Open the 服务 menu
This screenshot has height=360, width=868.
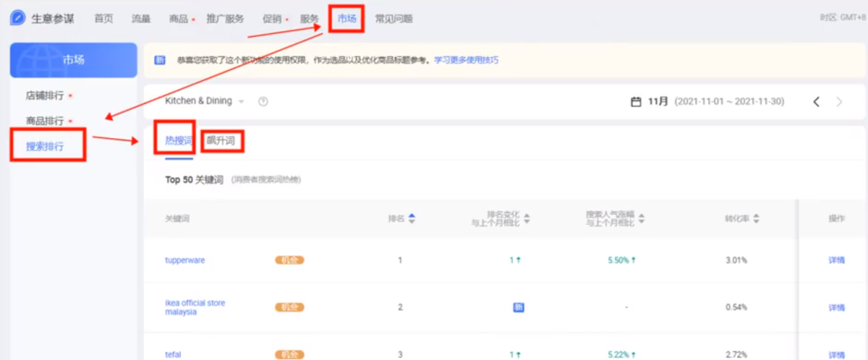(x=309, y=18)
